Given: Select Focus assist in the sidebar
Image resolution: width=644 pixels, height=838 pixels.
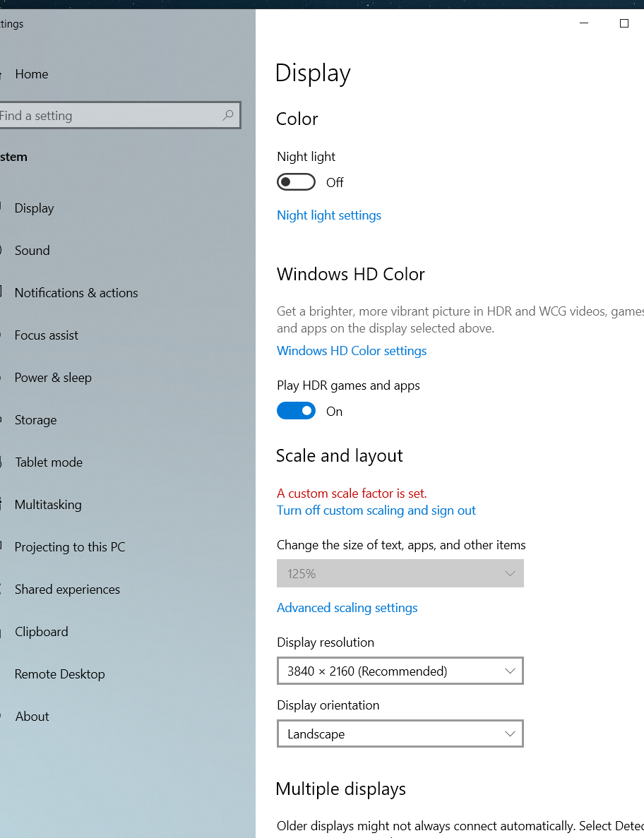Looking at the screenshot, I should pos(47,335).
